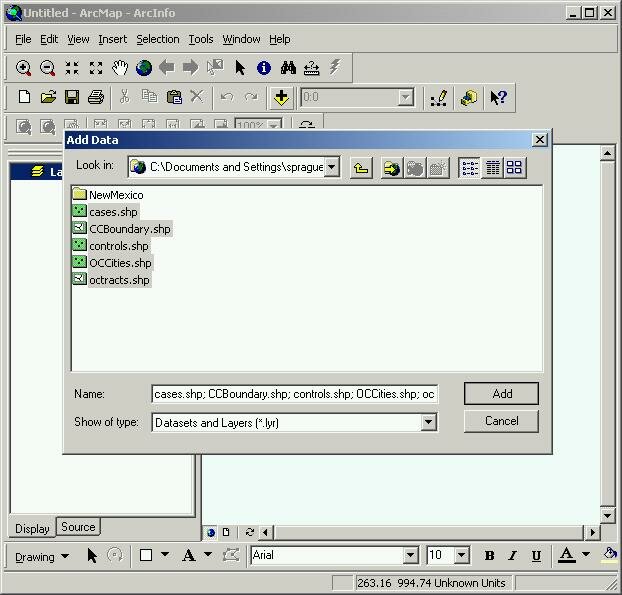This screenshot has width=622, height=595.
Task: Click the Hyperlink lightning tool
Action: (x=335, y=67)
